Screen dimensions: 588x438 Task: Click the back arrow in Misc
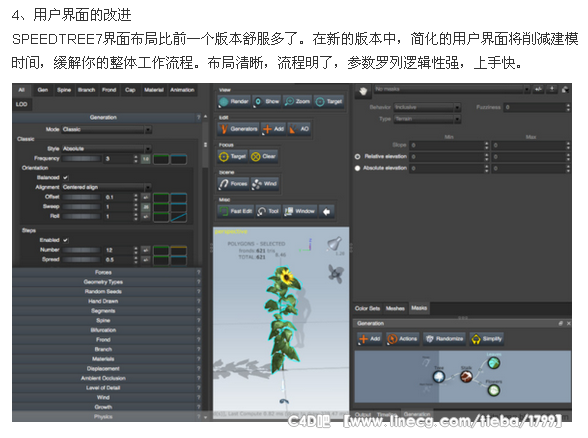(x=326, y=212)
